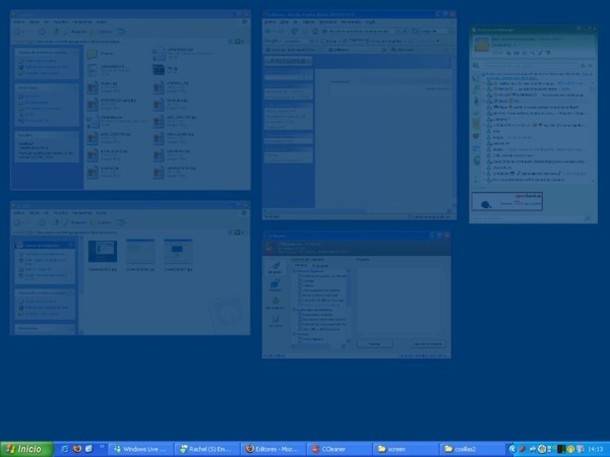Click the CCleaner registry sidebar icon
This screenshot has height=457, width=610.
coord(275,285)
